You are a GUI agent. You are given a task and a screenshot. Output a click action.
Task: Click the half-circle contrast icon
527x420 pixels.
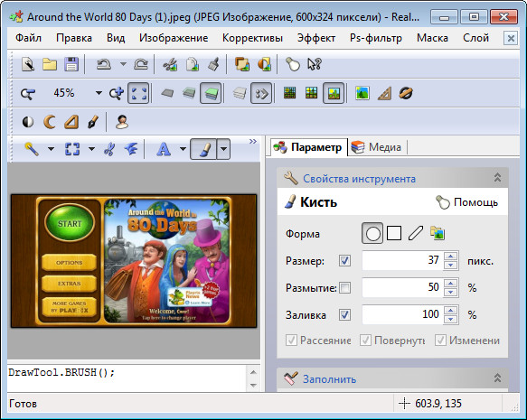[28, 122]
